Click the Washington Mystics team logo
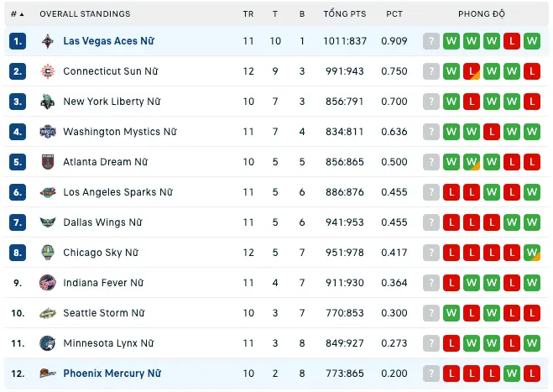Screen dimensions: 553x392 47,132
